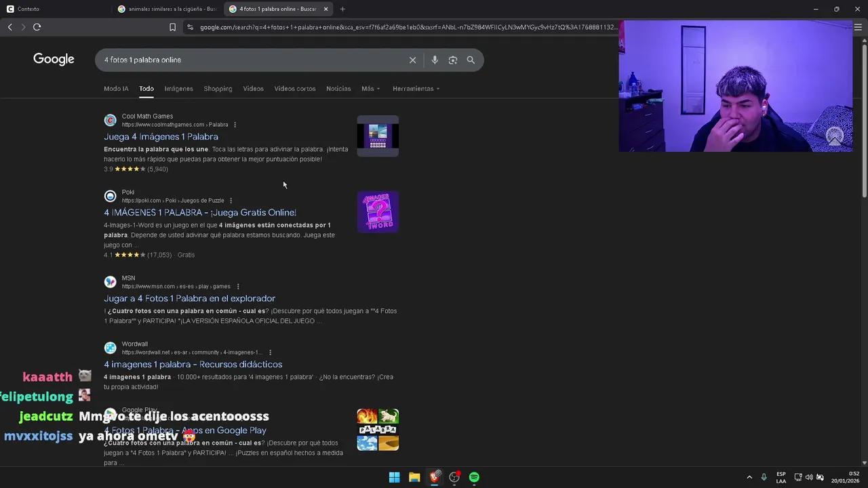The image size is (868, 488).
Task: Open the Cool Math Games result thumbnail
Action: tap(378, 136)
